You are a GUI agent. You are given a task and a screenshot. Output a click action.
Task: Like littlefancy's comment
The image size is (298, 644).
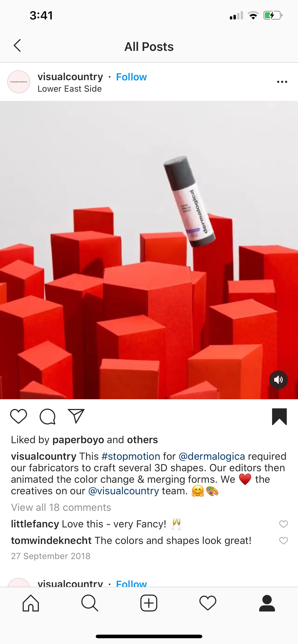coord(284,524)
